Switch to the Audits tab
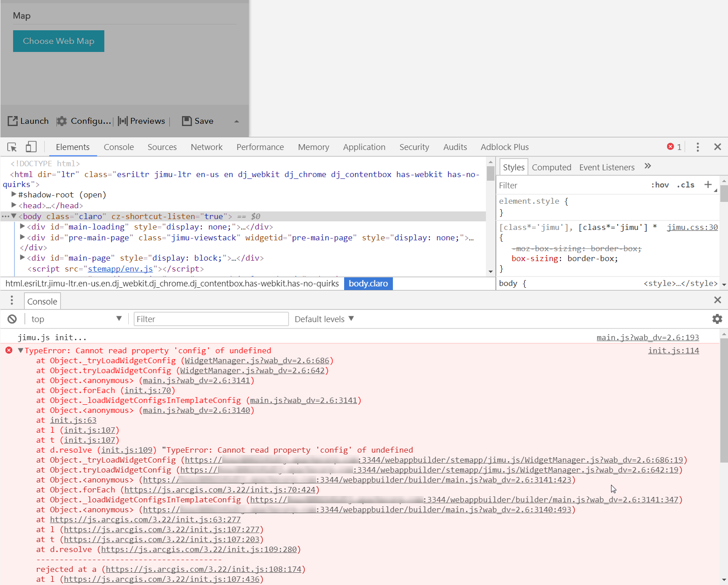The image size is (728, 585). (x=455, y=147)
